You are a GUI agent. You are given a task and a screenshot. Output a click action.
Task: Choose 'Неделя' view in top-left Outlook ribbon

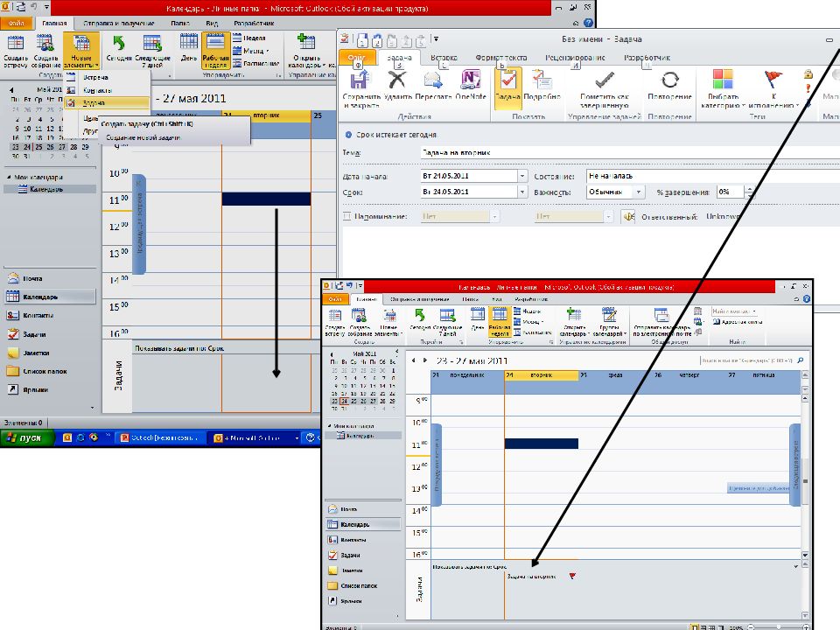249,38
